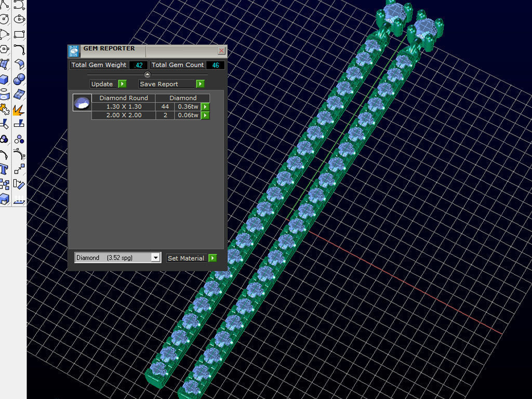Image resolution: width=532 pixels, height=399 pixels.
Task: Collapse the Gem Reporter header section
Action: (147, 74)
